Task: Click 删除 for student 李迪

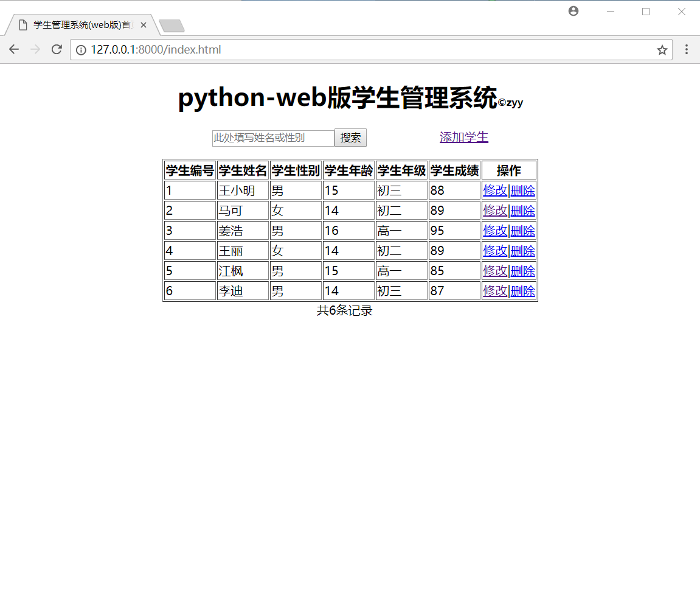Action: (523, 291)
